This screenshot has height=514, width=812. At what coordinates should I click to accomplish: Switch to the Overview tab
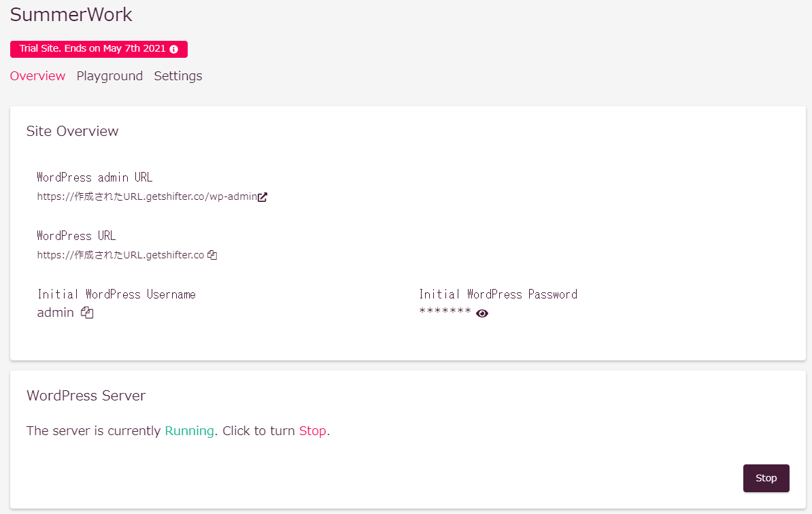tap(38, 76)
